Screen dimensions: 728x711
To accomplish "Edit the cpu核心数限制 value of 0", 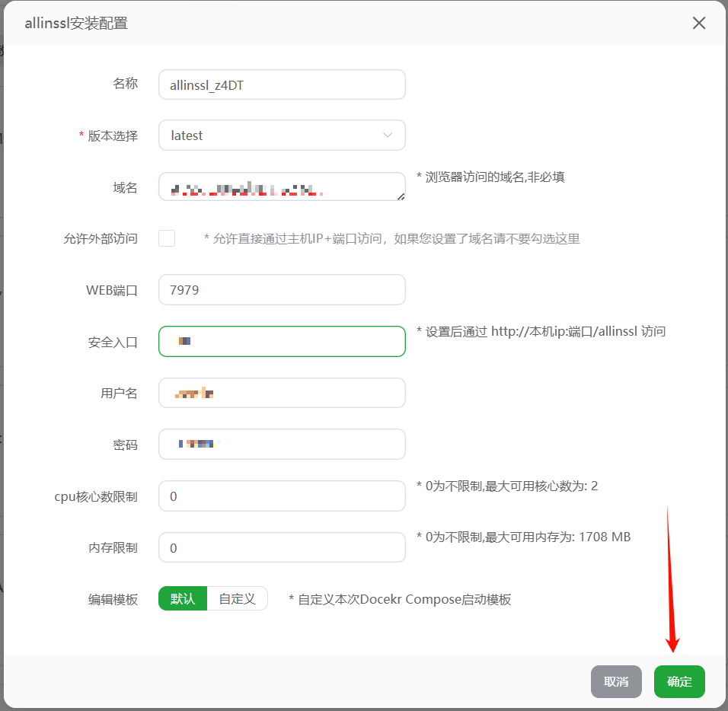I will (282, 495).
